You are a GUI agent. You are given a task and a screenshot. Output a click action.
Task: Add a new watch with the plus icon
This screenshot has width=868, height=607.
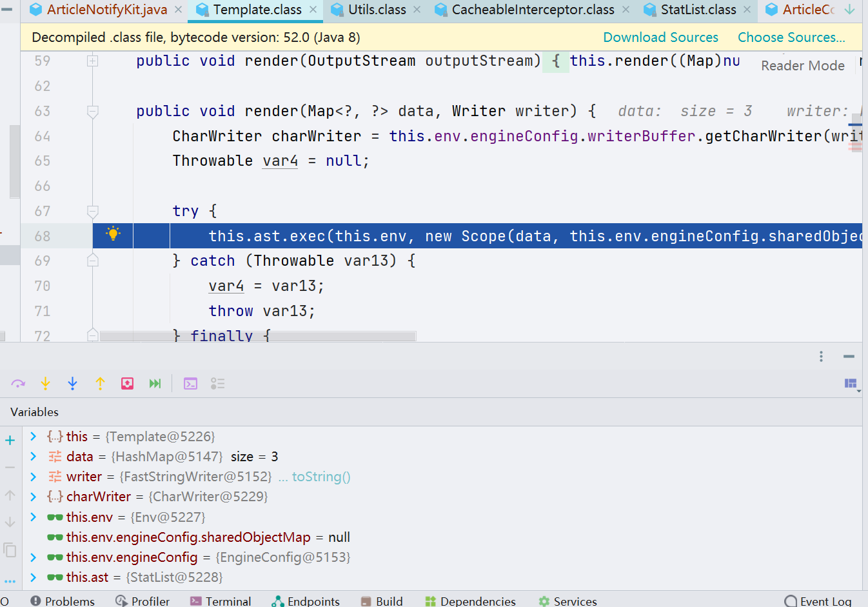10,441
